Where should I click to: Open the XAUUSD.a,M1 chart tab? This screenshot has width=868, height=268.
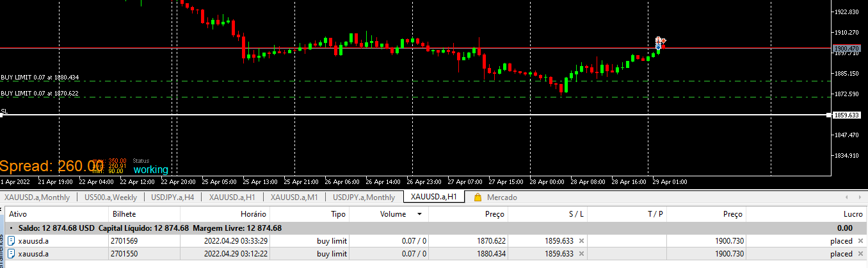pyautogui.click(x=294, y=197)
